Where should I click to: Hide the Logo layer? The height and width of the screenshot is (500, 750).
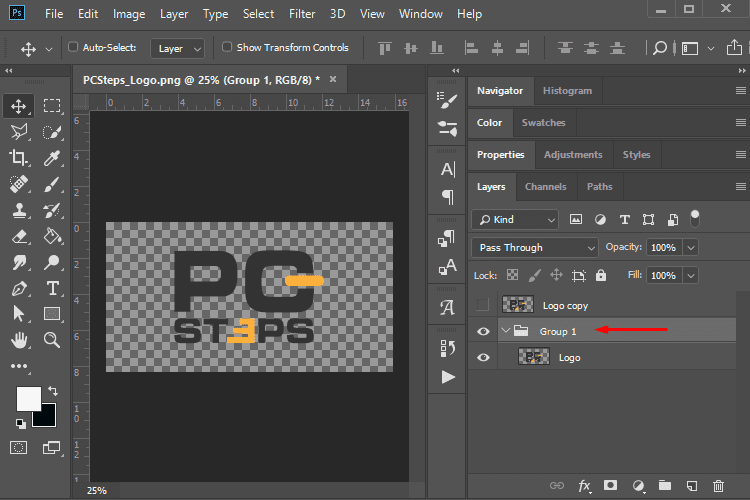pos(483,357)
